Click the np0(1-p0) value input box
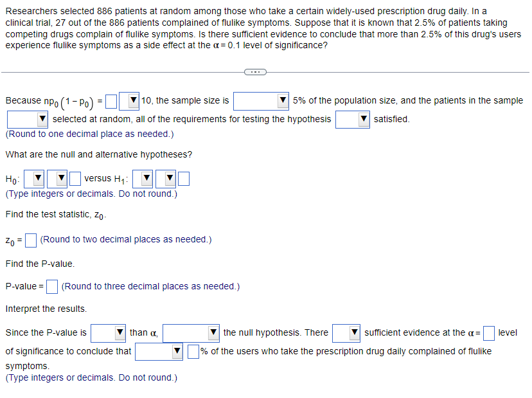The image size is (532, 398). coord(111,100)
